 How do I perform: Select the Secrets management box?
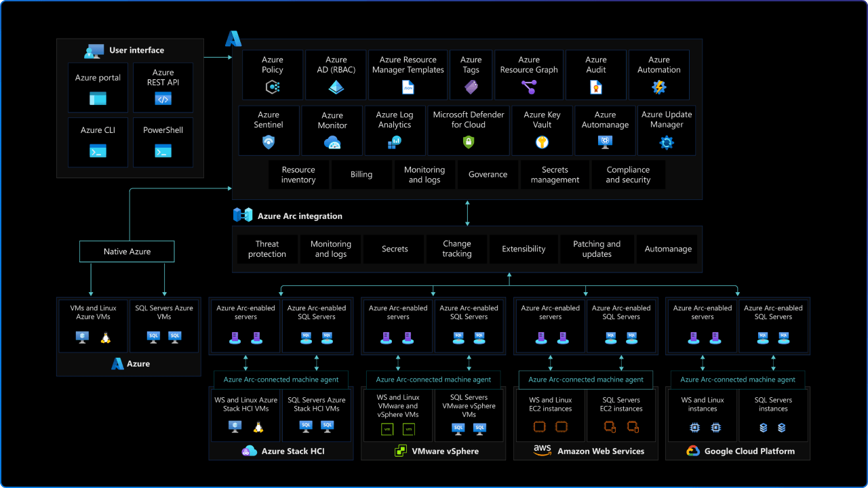pyautogui.click(x=555, y=175)
